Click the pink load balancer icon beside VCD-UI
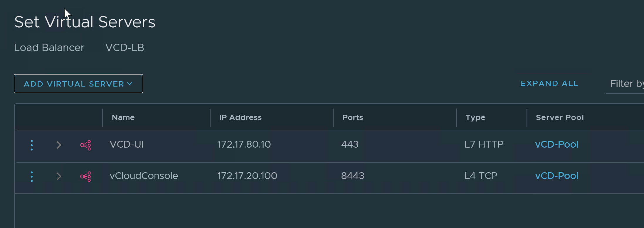The width and height of the screenshot is (644, 228). coord(85,145)
